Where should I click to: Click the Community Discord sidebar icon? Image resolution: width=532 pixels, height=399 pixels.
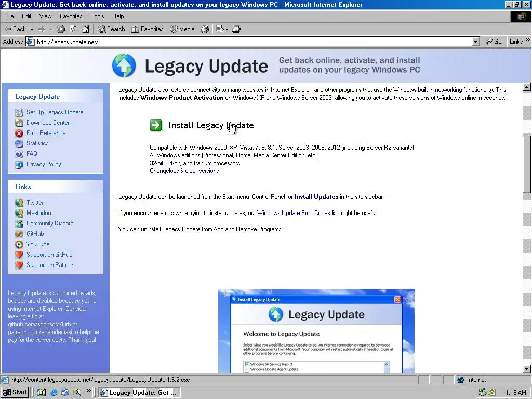click(19, 223)
